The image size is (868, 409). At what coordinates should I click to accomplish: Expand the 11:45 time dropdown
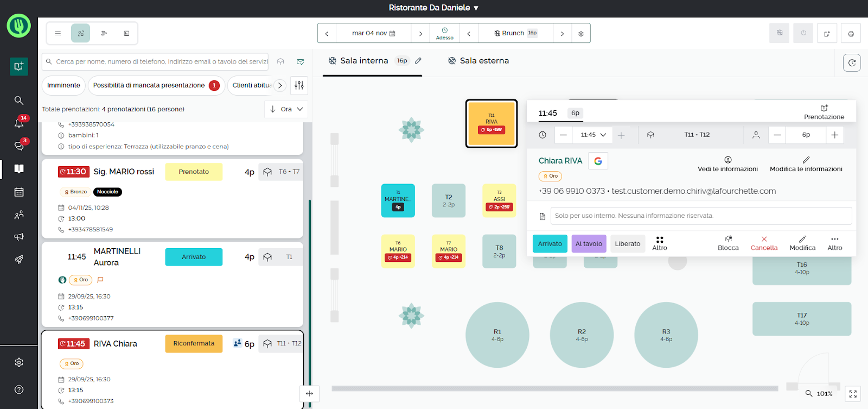(593, 135)
